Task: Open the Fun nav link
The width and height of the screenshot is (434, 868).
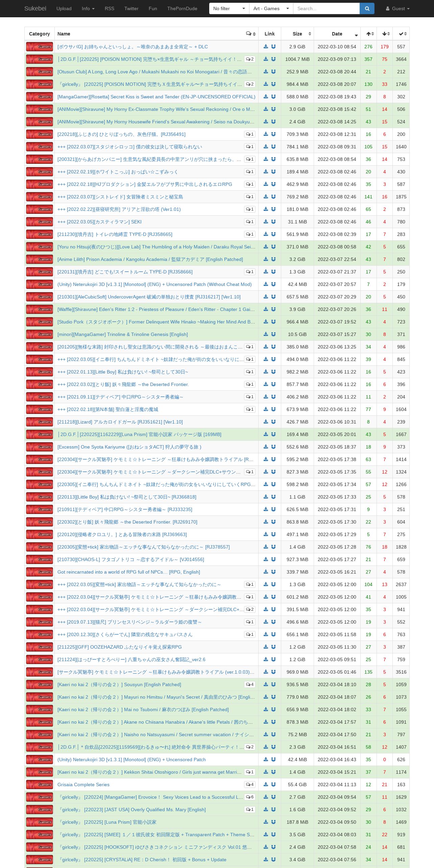Action: coord(153,8)
